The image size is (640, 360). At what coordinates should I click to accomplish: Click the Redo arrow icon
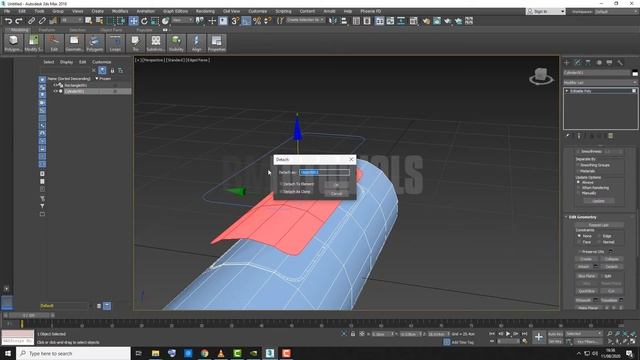(19, 21)
